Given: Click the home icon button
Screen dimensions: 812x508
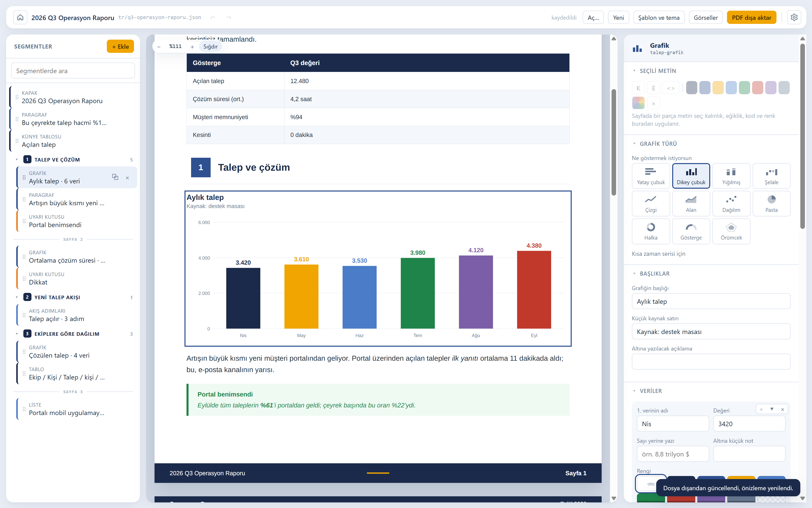Looking at the screenshot, I should 20,18.
